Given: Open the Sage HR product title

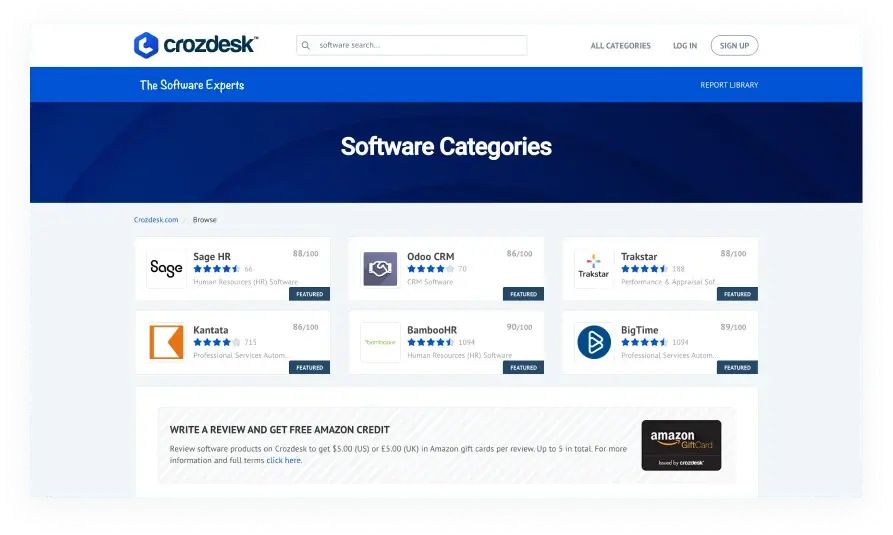Looking at the screenshot, I should coord(212,256).
